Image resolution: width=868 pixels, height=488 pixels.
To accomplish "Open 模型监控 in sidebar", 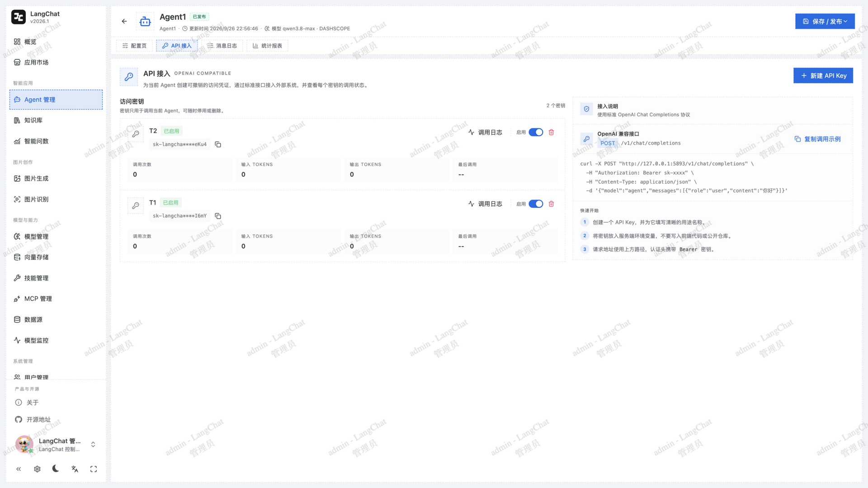I will tap(56, 340).
